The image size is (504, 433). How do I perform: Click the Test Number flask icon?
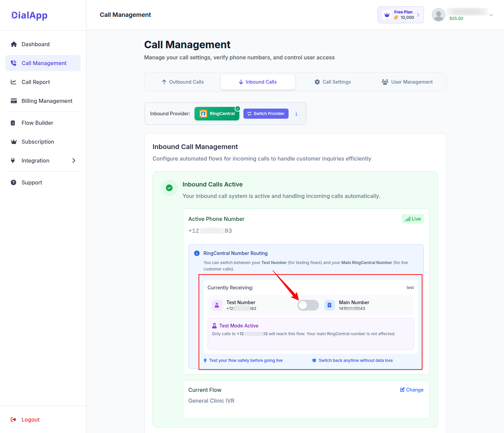[217, 305]
